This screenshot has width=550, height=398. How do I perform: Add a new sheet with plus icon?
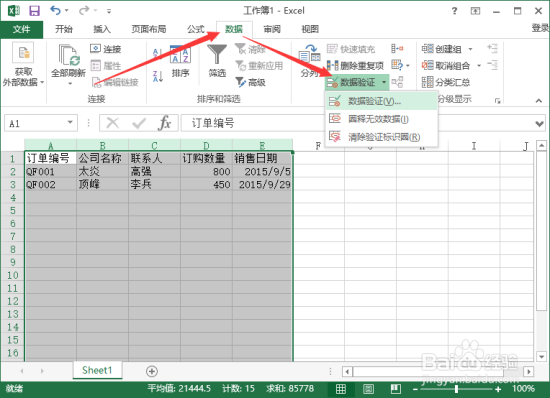click(152, 371)
